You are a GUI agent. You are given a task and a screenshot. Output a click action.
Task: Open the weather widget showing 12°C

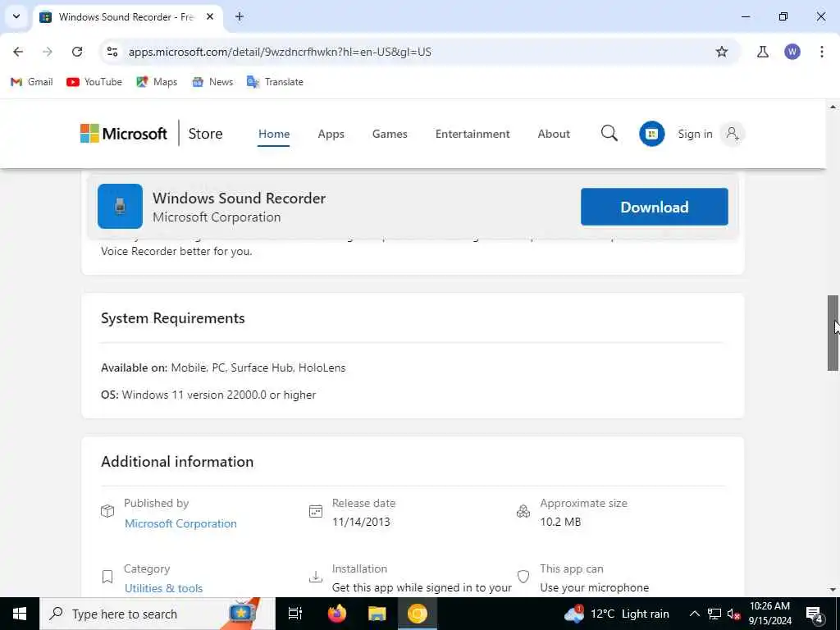click(x=617, y=614)
